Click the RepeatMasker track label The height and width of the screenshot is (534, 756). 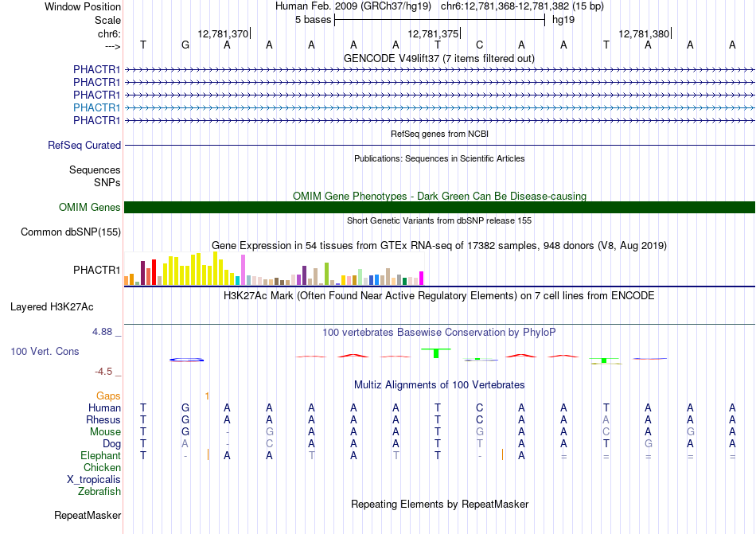pyautogui.click(x=88, y=515)
